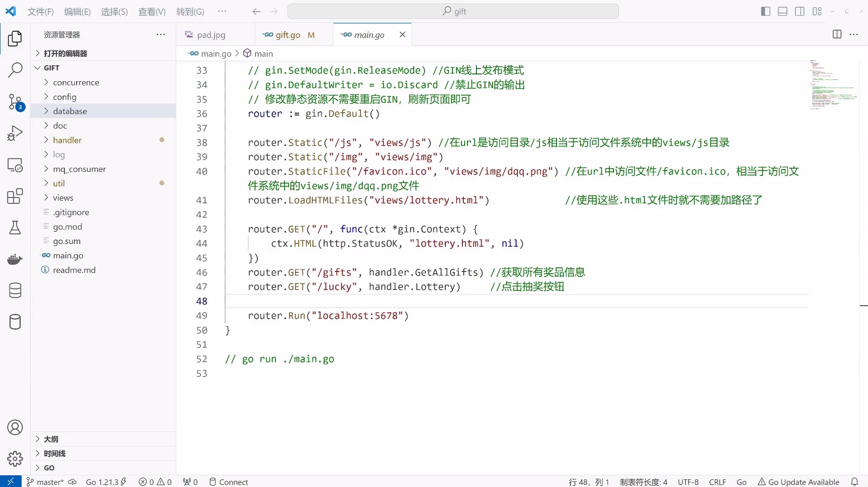
Task: Expand the mq_consumer folder
Action: click(103, 169)
